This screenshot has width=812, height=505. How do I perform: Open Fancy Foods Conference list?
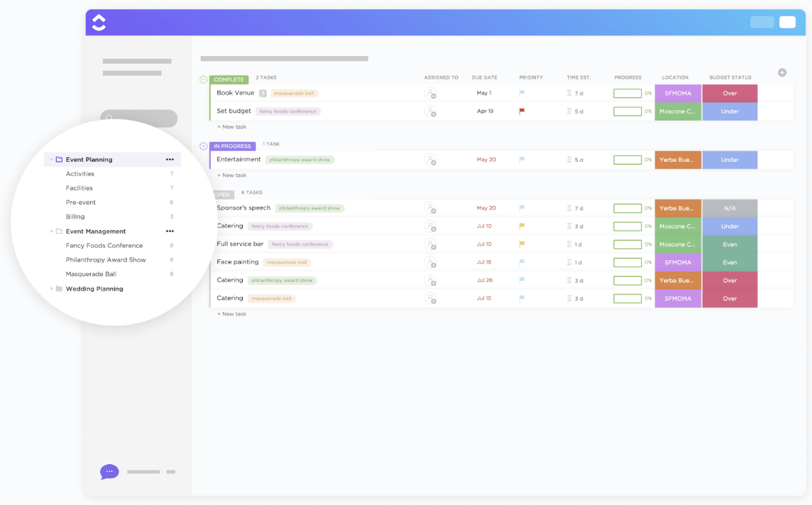pyautogui.click(x=104, y=246)
